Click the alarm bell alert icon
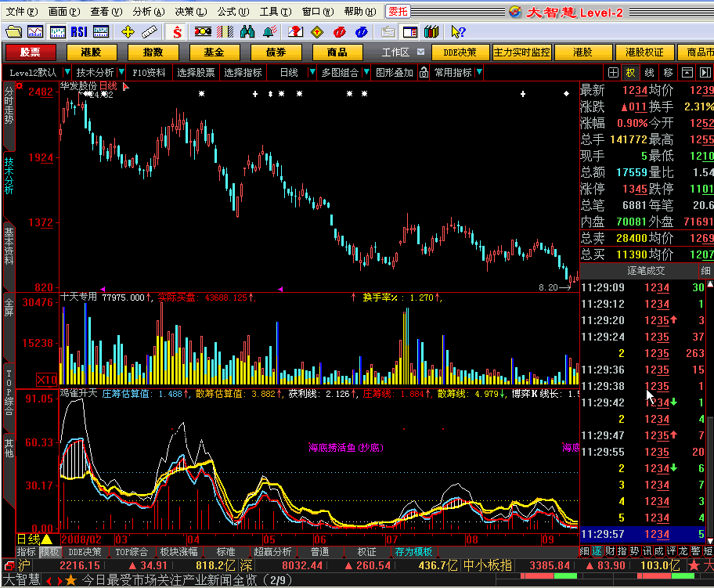This screenshot has width=714, height=588. coord(269,31)
